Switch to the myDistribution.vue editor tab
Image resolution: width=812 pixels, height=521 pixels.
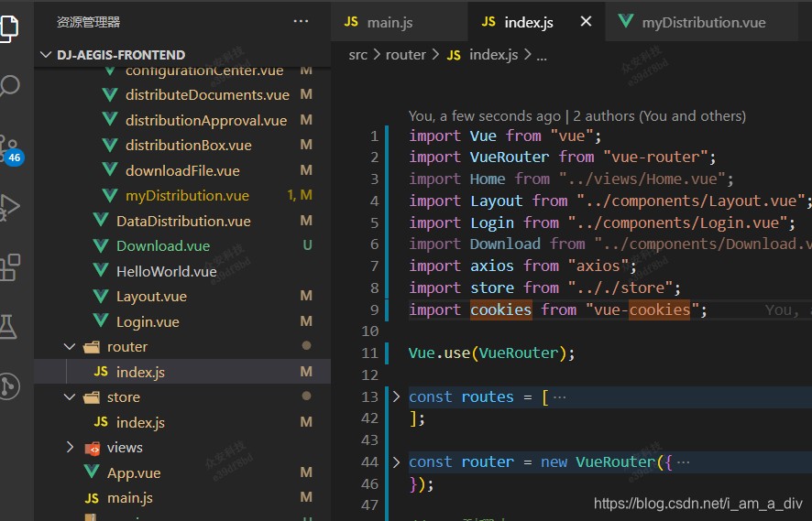coord(703,22)
